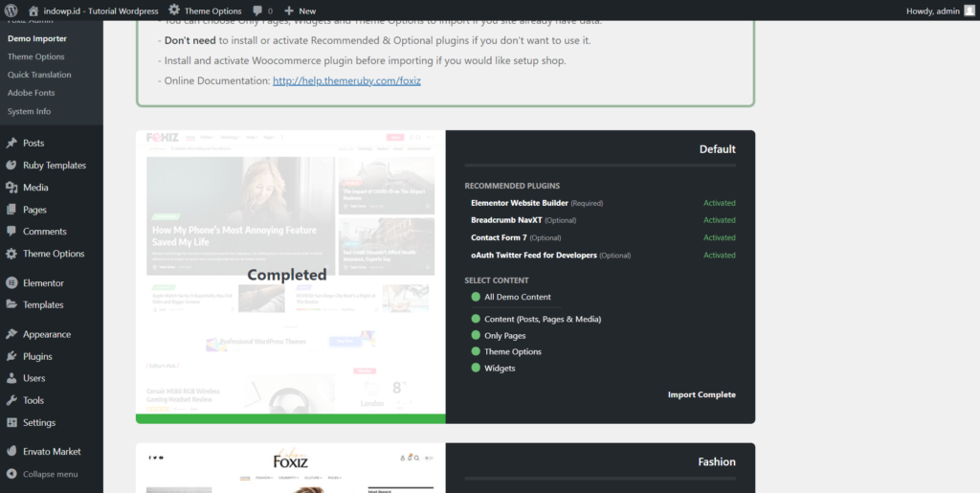980x493 pixels.
Task: Click the Breadcrumb NavXT plugin name
Action: [x=506, y=220]
